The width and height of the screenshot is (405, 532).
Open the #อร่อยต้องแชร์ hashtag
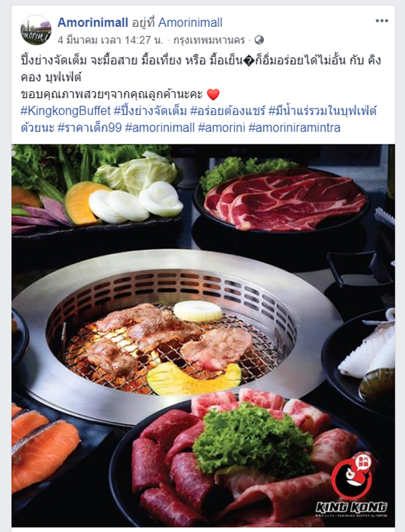227,110
